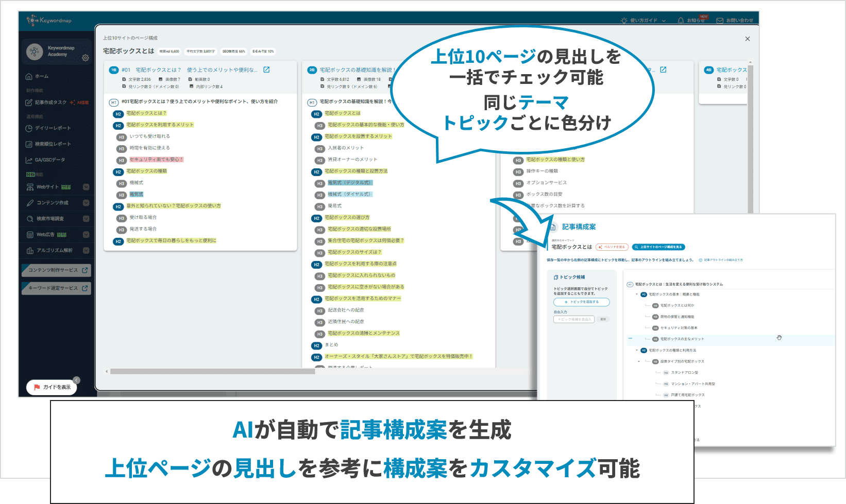
Task: Expand the アルゴリズム解析 sidebar section
Action: pyautogui.click(x=86, y=251)
